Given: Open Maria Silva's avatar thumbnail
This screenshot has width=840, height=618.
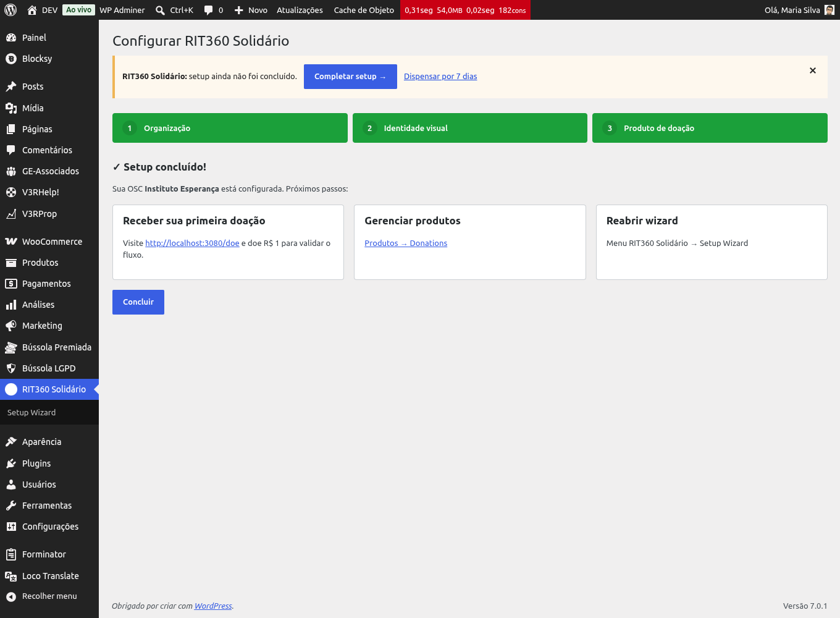Looking at the screenshot, I should [x=829, y=10].
